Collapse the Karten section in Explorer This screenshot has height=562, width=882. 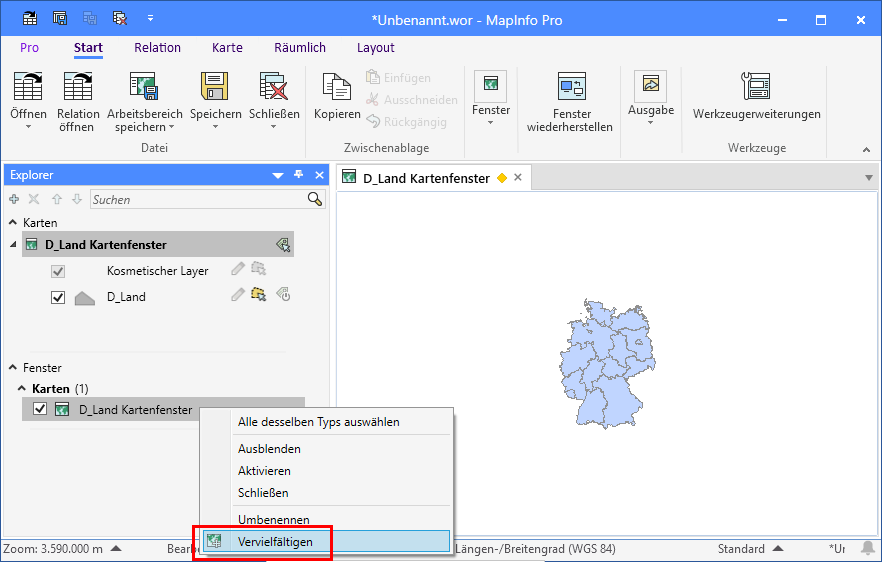click(13, 223)
